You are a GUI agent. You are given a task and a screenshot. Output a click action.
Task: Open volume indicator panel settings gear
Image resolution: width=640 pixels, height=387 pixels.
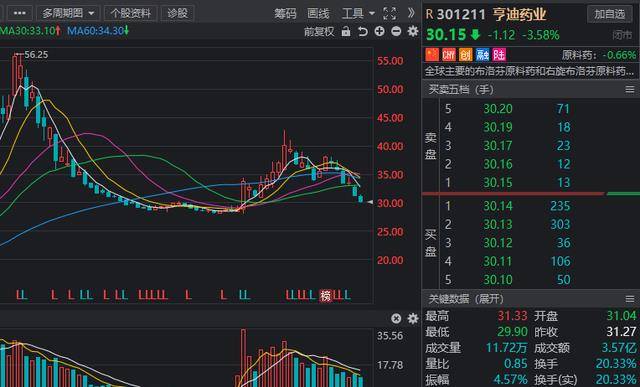pos(413,318)
